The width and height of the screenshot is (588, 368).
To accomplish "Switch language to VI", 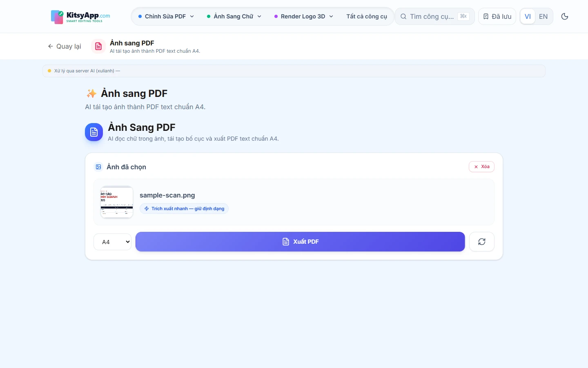I will [x=528, y=16].
